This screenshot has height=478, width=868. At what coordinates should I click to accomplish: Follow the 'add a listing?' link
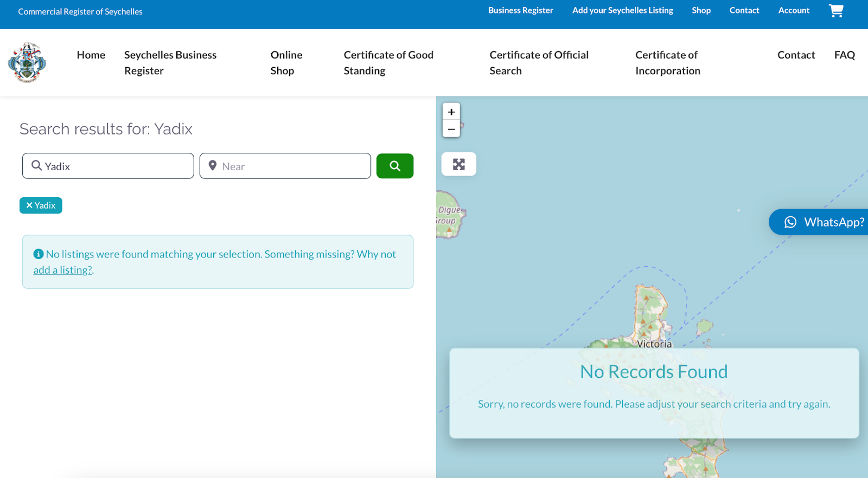(62, 270)
